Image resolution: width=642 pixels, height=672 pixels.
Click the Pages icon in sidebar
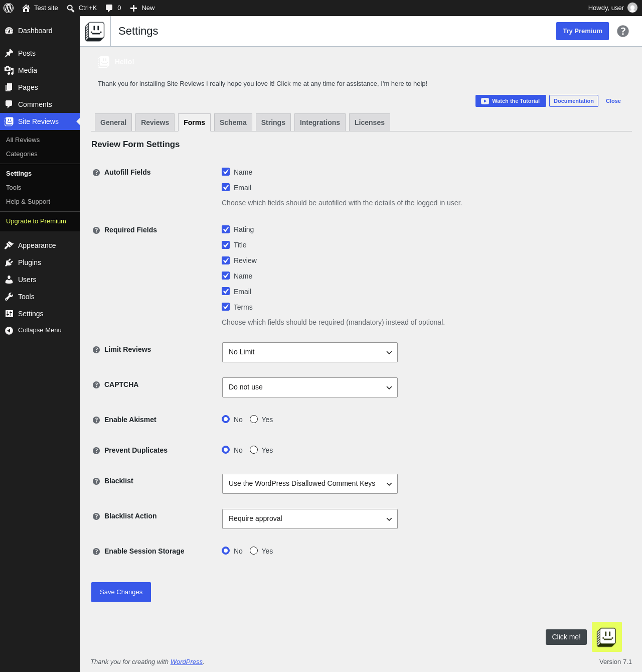[9, 87]
